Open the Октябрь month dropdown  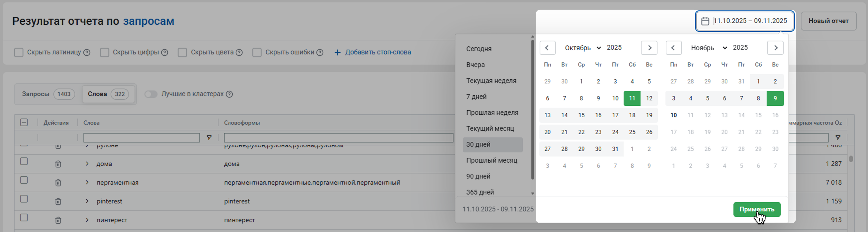click(583, 48)
